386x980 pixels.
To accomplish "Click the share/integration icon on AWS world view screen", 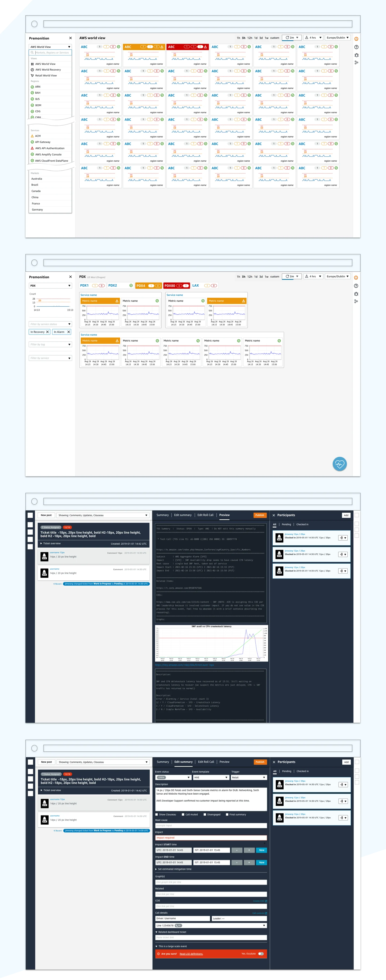I will [356, 63].
